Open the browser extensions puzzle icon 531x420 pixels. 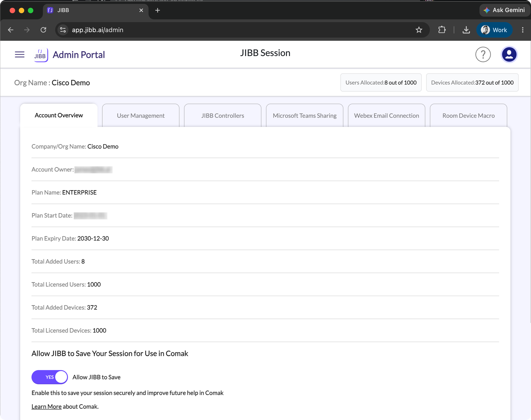coord(442,30)
